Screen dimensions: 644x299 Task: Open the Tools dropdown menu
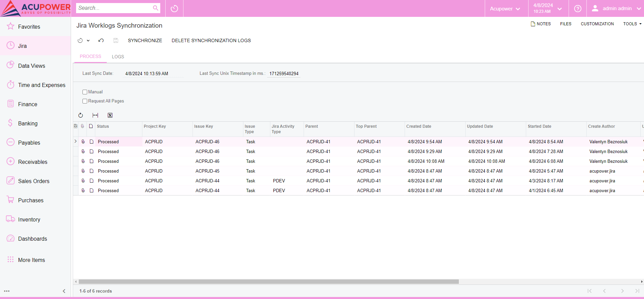(x=632, y=24)
